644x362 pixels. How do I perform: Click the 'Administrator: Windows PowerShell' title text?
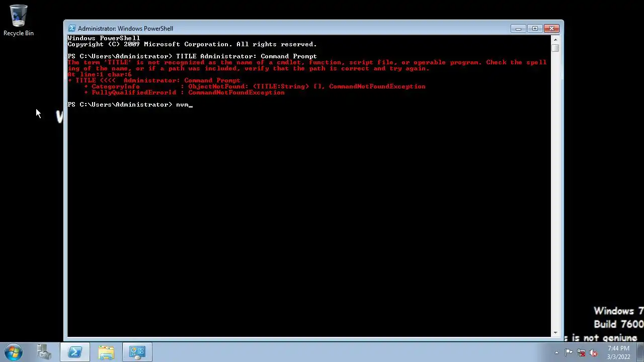point(125,29)
